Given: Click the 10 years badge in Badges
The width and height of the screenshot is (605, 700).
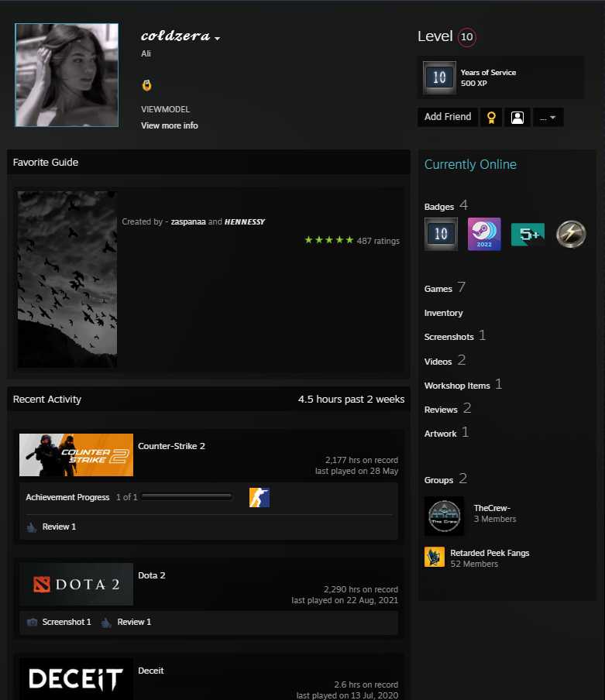Looking at the screenshot, I should (441, 234).
